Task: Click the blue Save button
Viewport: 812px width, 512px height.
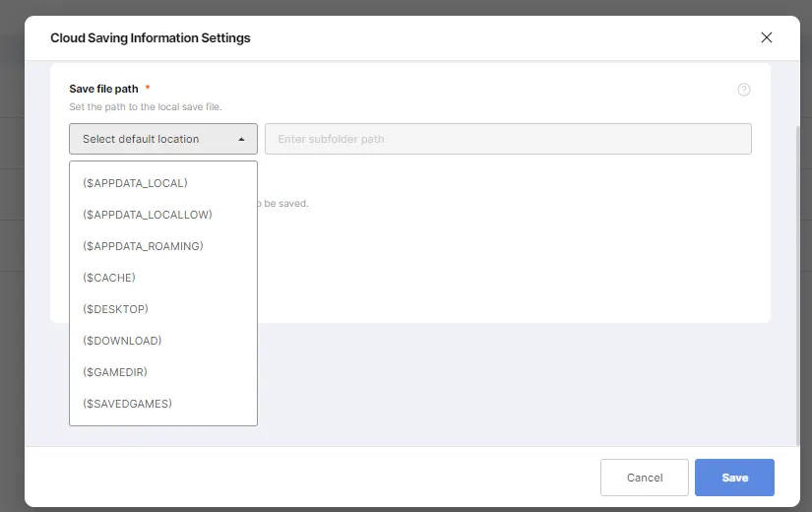Action: pos(734,478)
